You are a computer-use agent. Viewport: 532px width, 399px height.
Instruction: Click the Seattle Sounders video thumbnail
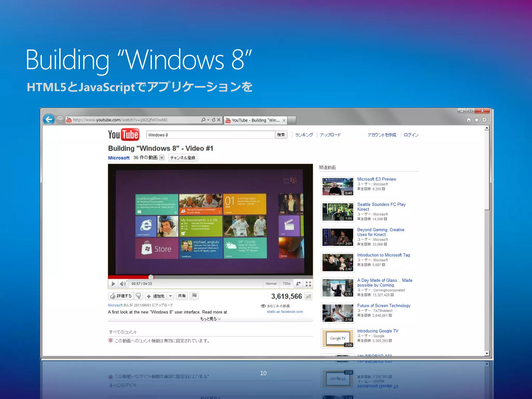pos(338,212)
